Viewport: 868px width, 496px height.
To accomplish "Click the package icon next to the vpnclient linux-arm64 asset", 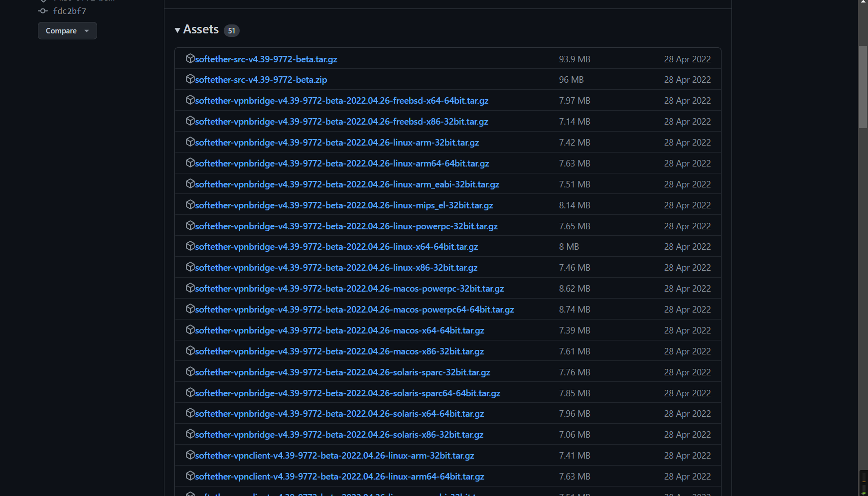I will pos(190,476).
